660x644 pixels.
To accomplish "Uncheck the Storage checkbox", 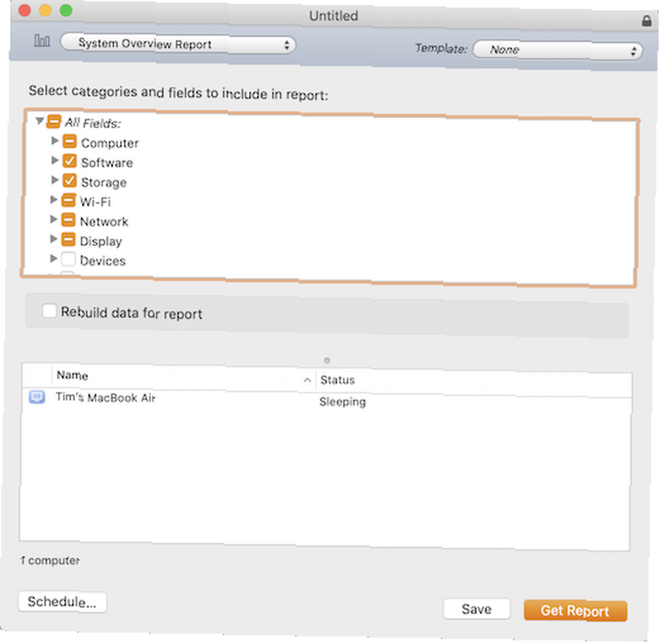I will [x=69, y=181].
